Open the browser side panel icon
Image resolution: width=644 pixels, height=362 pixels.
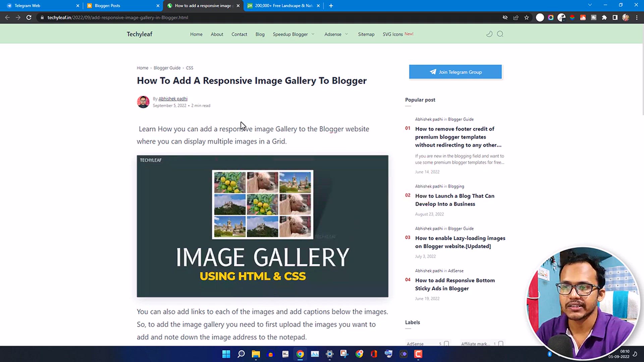[x=615, y=17]
